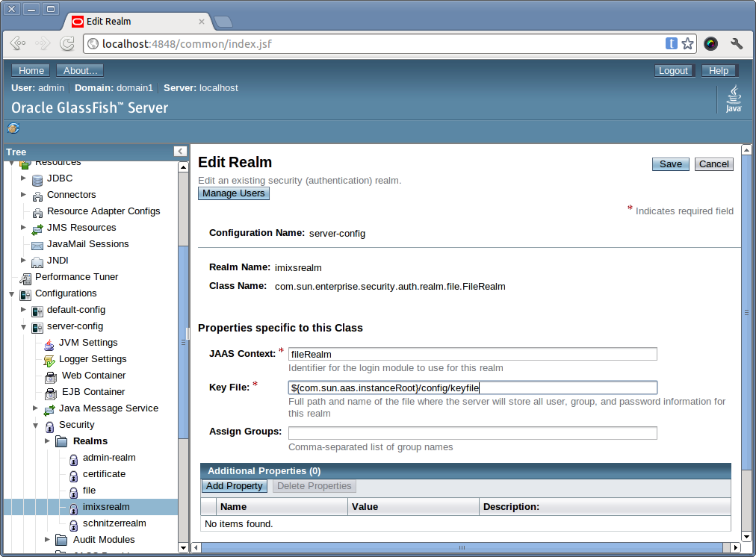The width and height of the screenshot is (756, 557).
Task: Focus the JAAS Context input field
Action: coord(472,354)
